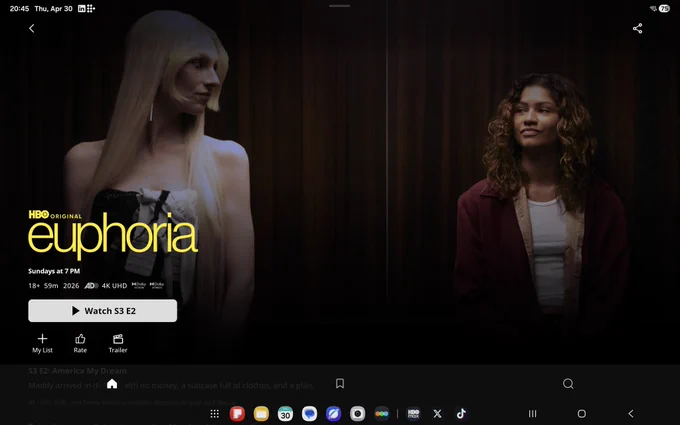Tap the system Home circle button
680x425 pixels.
tap(582, 414)
